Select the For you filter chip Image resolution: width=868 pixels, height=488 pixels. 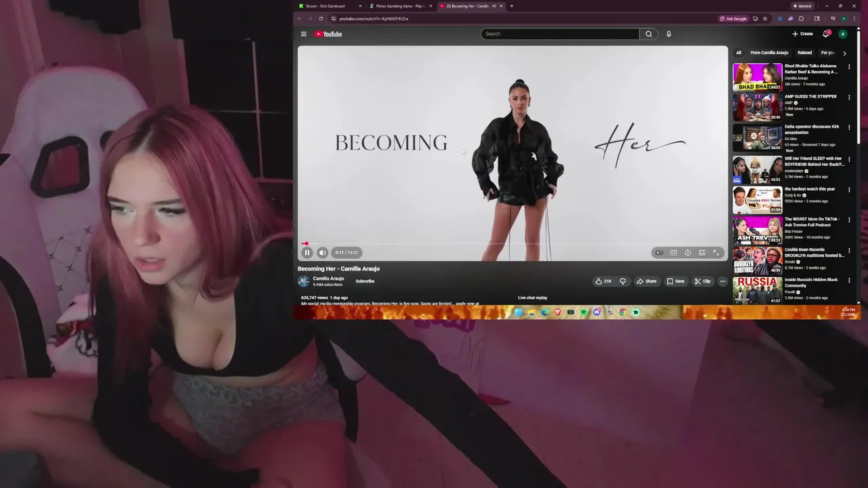[x=828, y=53]
